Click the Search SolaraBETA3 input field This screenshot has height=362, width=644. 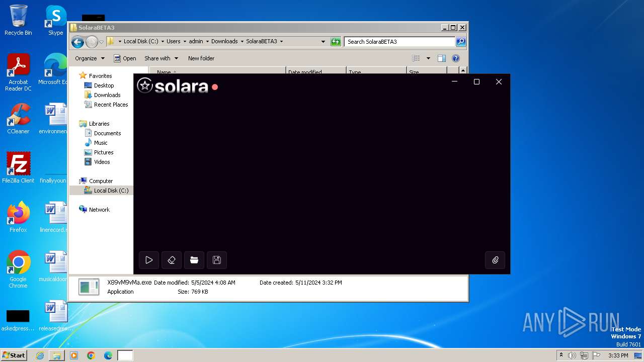(x=400, y=42)
